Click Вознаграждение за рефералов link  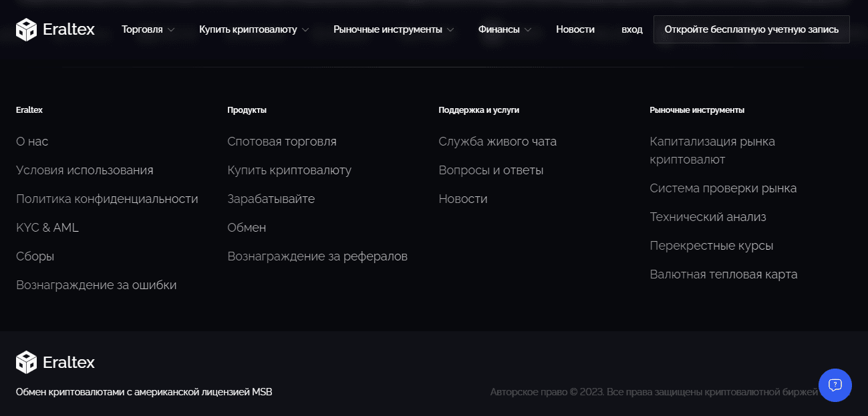(317, 256)
